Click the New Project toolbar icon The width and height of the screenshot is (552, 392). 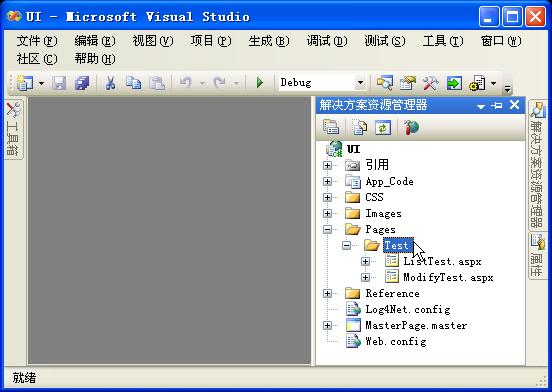point(25,83)
